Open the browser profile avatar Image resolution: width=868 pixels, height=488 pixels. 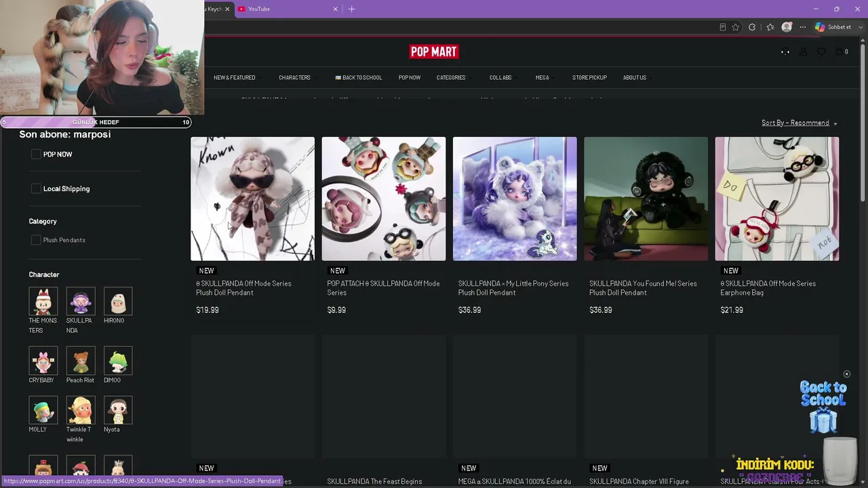tap(787, 27)
